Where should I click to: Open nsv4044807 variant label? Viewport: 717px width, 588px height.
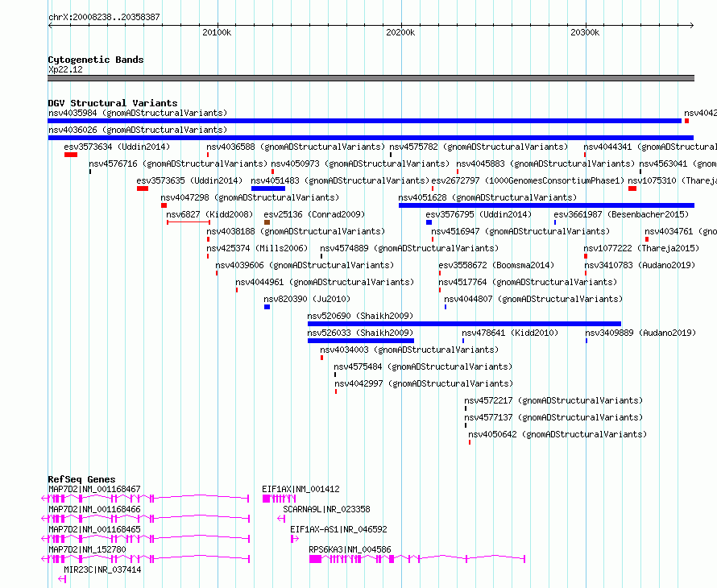(x=533, y=299)
